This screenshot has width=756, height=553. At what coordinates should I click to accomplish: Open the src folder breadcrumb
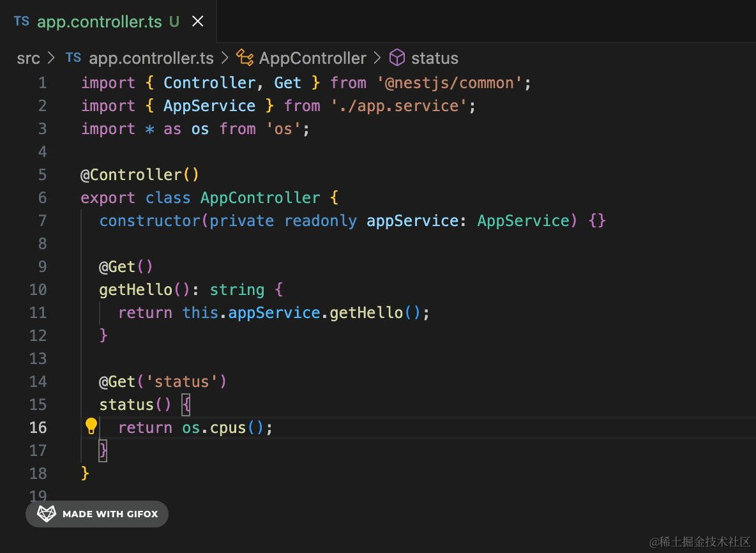pos(28,58)
